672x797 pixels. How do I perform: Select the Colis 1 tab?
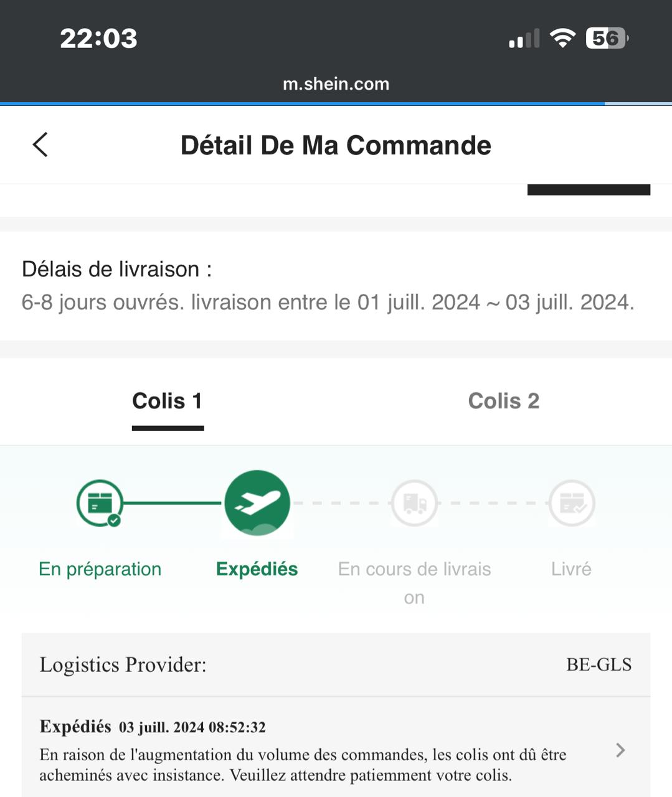[168, 401]
